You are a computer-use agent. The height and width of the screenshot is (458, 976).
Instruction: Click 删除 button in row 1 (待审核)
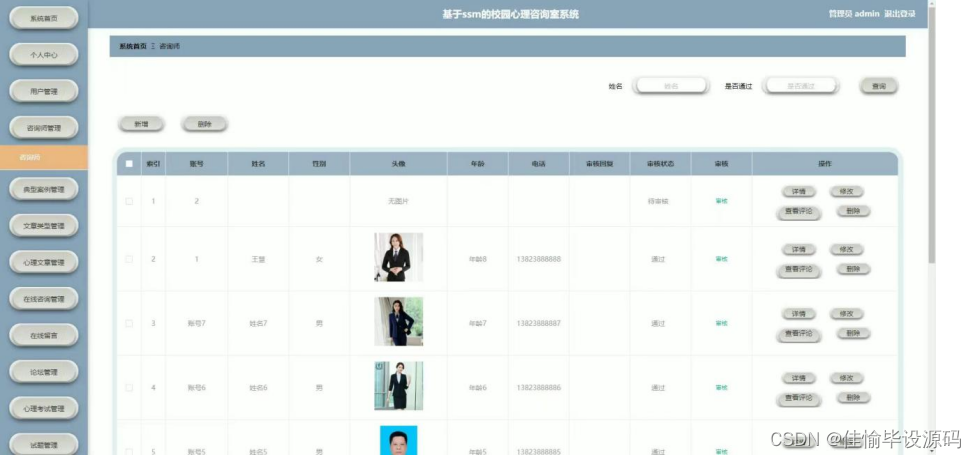click(853, 211)
